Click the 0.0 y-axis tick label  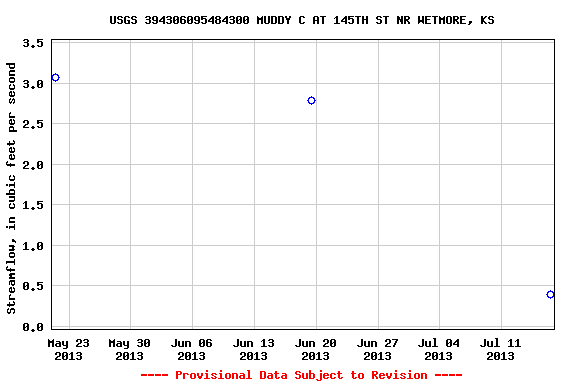point(33,327)
